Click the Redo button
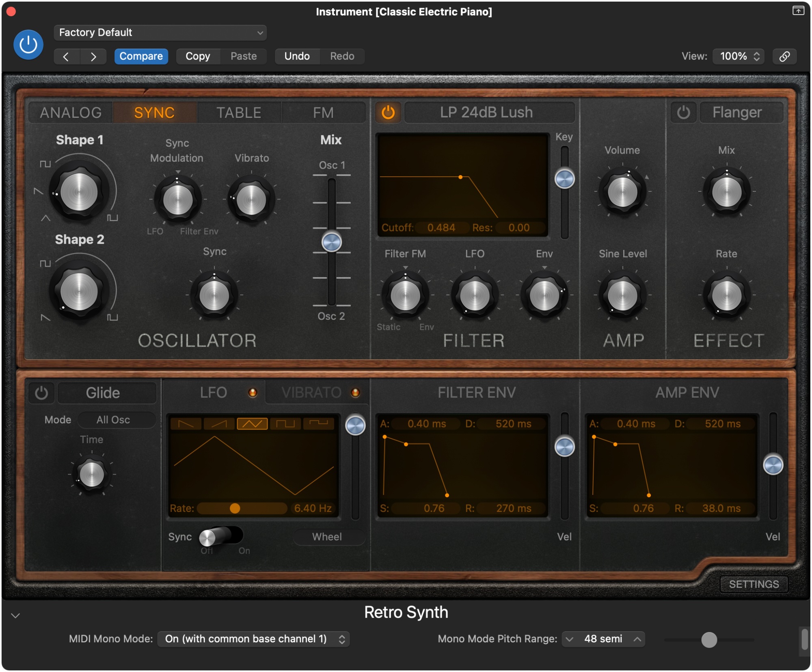 tap(342, 56)
